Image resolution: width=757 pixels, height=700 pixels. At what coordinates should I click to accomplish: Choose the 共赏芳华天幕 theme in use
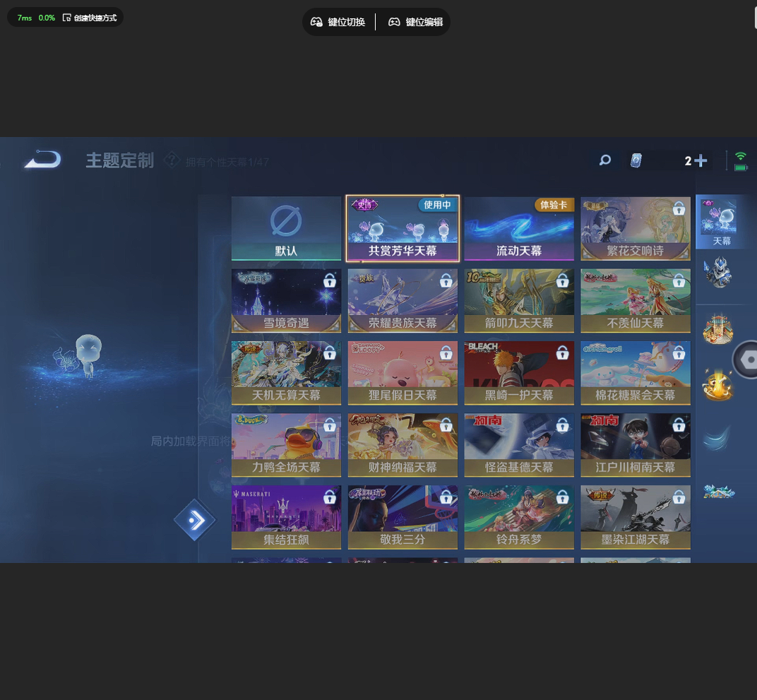coord(403,229)
